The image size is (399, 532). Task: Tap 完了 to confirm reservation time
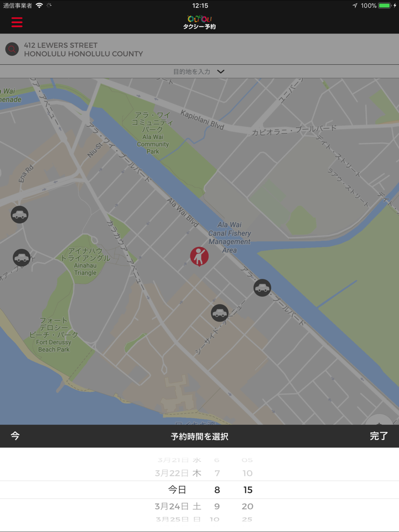point(379,436)
